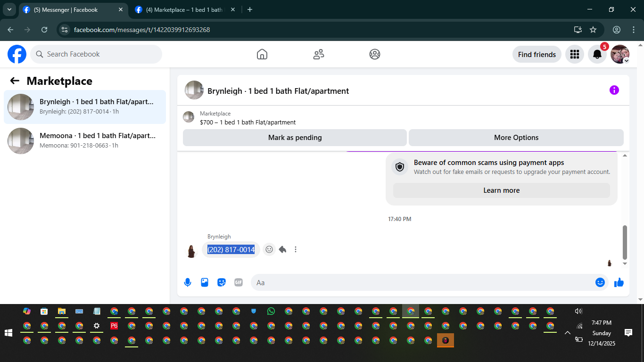Click the More Options button
644x362 pixels.
pos(516,138)
